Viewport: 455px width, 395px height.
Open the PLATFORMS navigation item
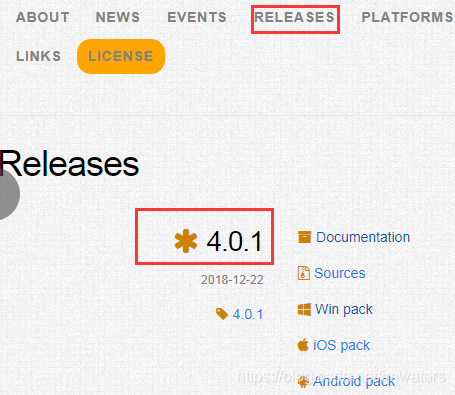407,17
